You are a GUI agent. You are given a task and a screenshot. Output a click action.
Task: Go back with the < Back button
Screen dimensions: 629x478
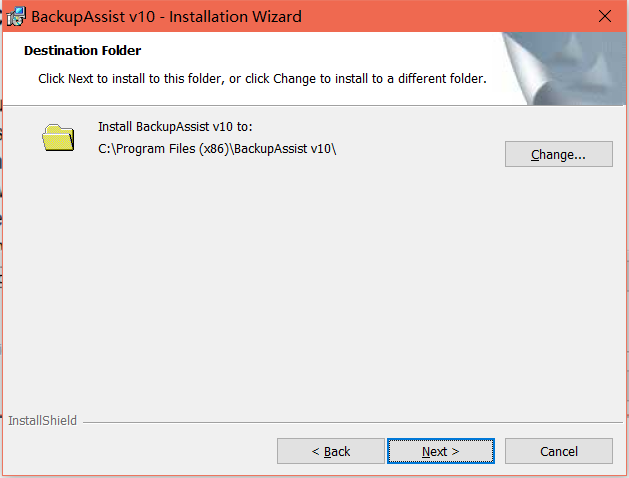[331, 451]
